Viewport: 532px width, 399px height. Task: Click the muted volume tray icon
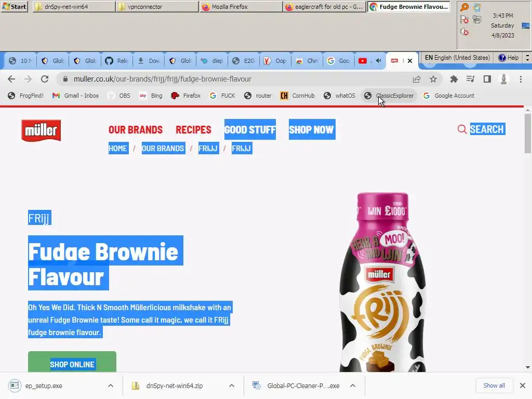[464, 32]
